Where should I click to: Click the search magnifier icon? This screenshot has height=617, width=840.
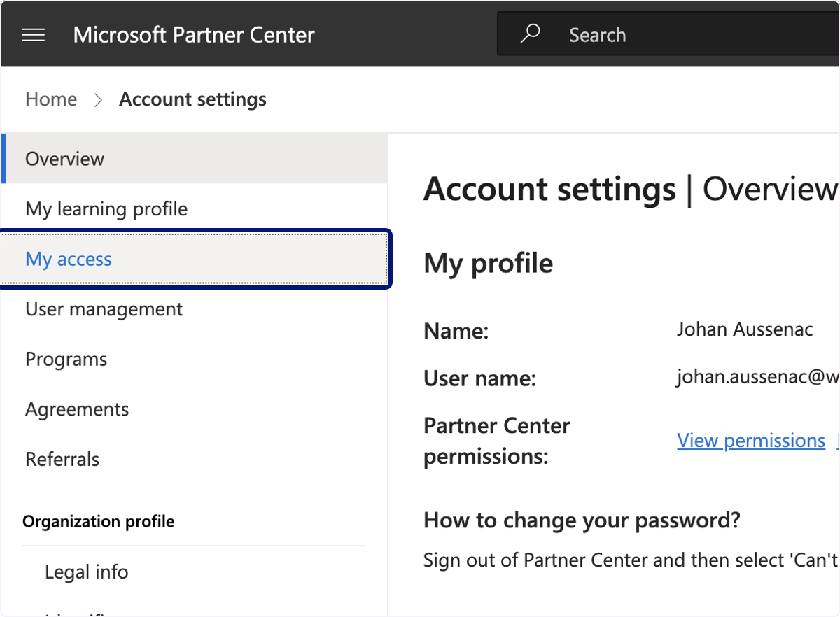[530, 34]
